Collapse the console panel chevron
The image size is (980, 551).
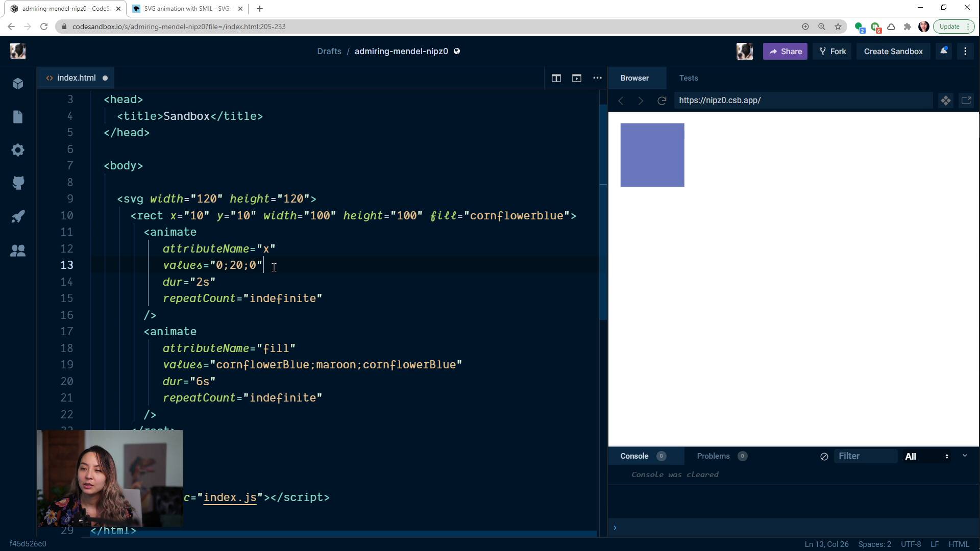(x=965, y=456)
